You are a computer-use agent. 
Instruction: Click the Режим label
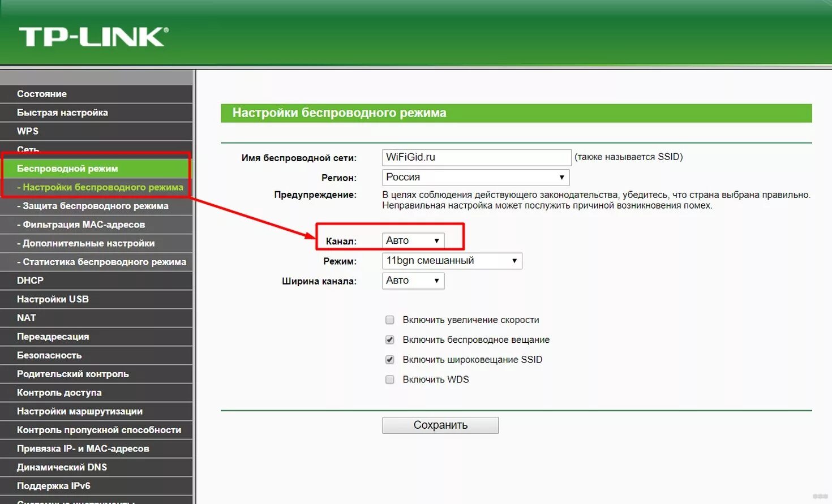[340, 261]
